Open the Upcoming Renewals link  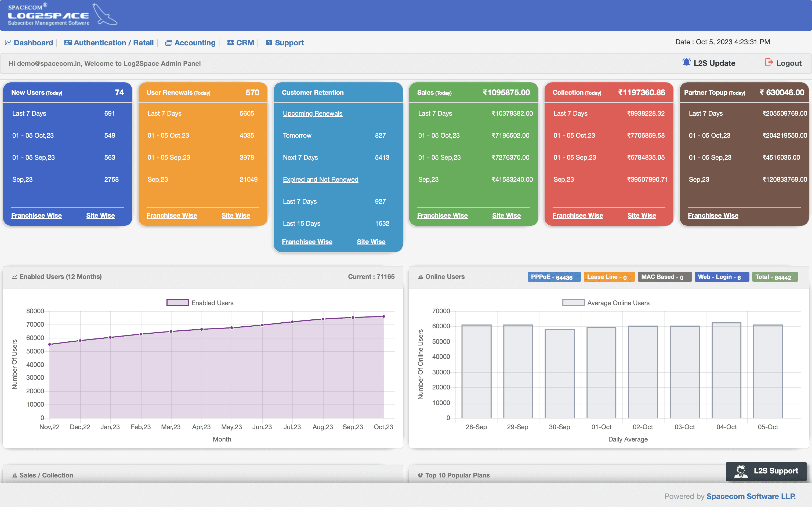click(313, 113)
